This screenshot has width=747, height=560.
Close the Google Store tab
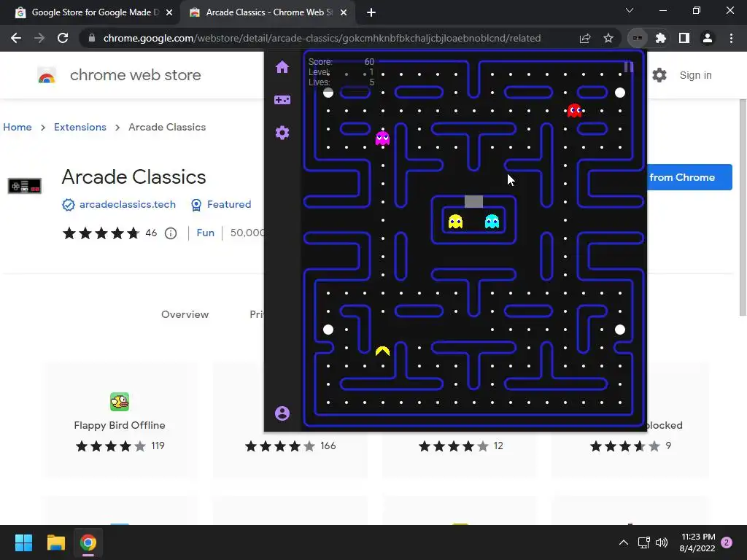[x=169, y=12]
